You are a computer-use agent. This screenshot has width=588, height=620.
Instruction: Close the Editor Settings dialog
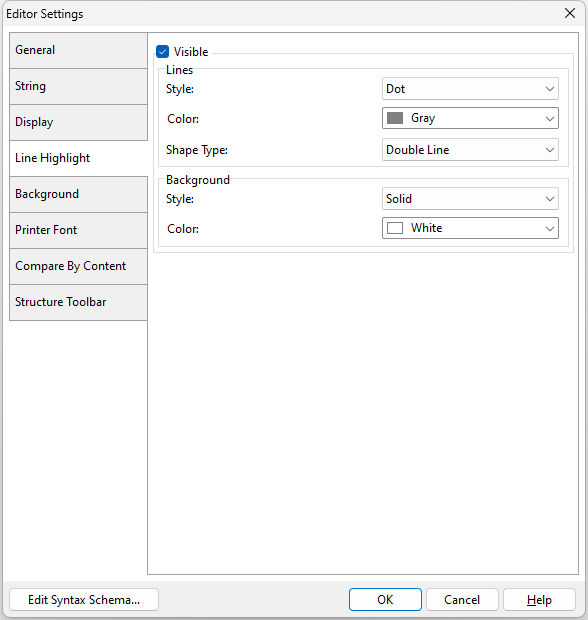(570, 13)
